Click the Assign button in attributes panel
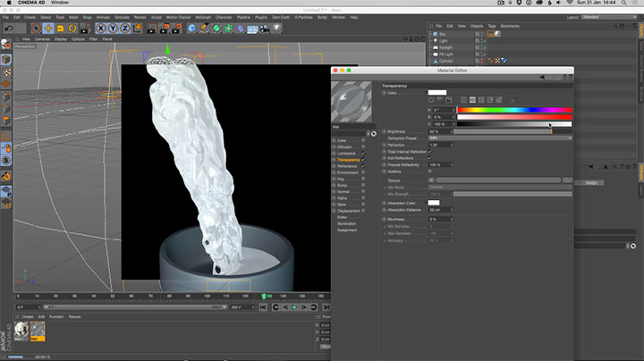644x361 pixels. 591,182
